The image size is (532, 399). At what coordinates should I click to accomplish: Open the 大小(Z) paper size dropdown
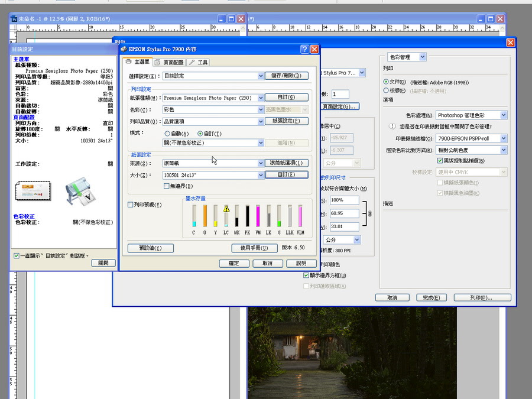[213, 175]
